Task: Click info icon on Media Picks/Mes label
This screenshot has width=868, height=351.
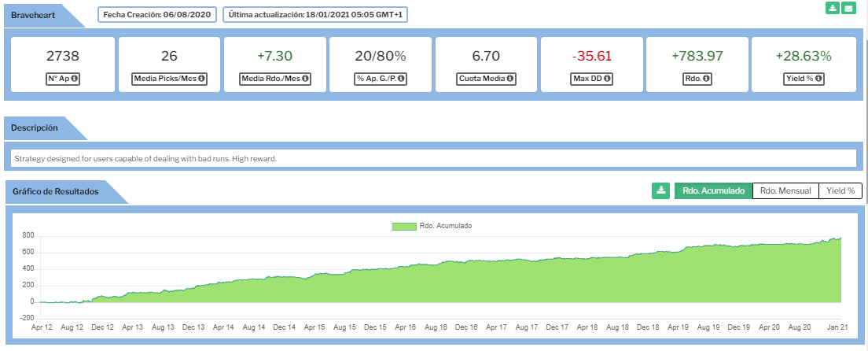Action: click(x=202, y=79)
